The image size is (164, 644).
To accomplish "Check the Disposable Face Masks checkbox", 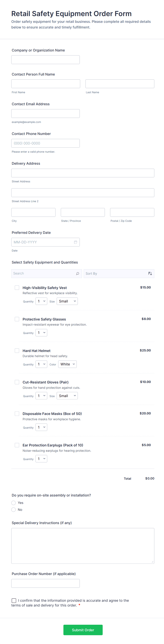I will click(x=17, y=414).
